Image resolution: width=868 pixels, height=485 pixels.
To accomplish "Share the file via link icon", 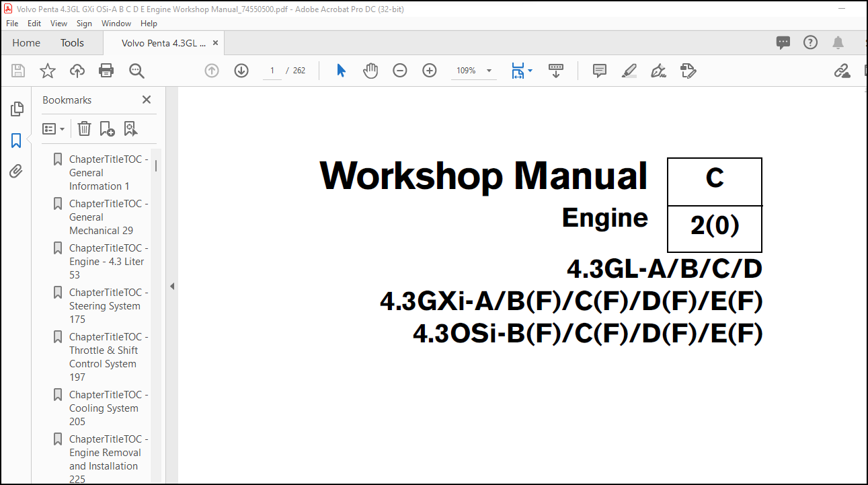I will point(842,71).
